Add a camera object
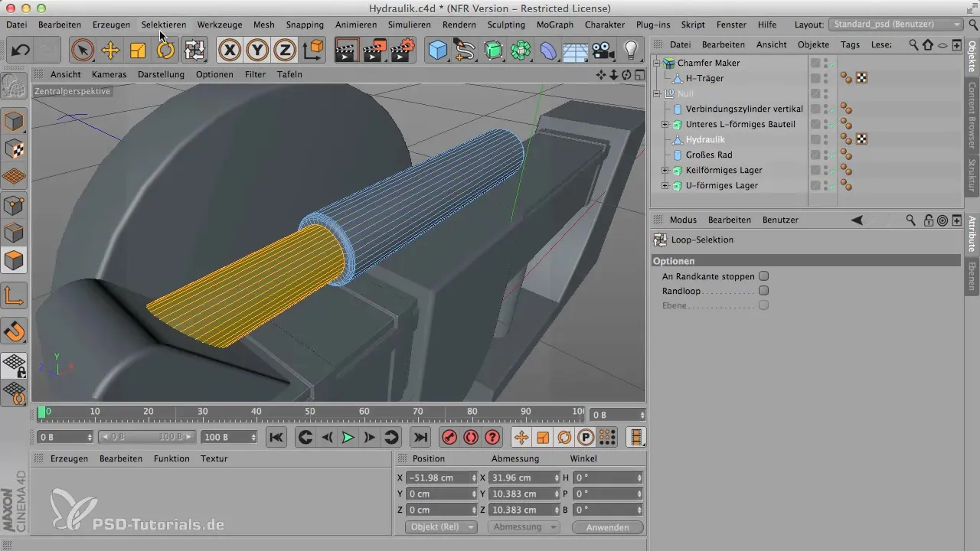Viewport: 980px width, 551px height. 603,51
